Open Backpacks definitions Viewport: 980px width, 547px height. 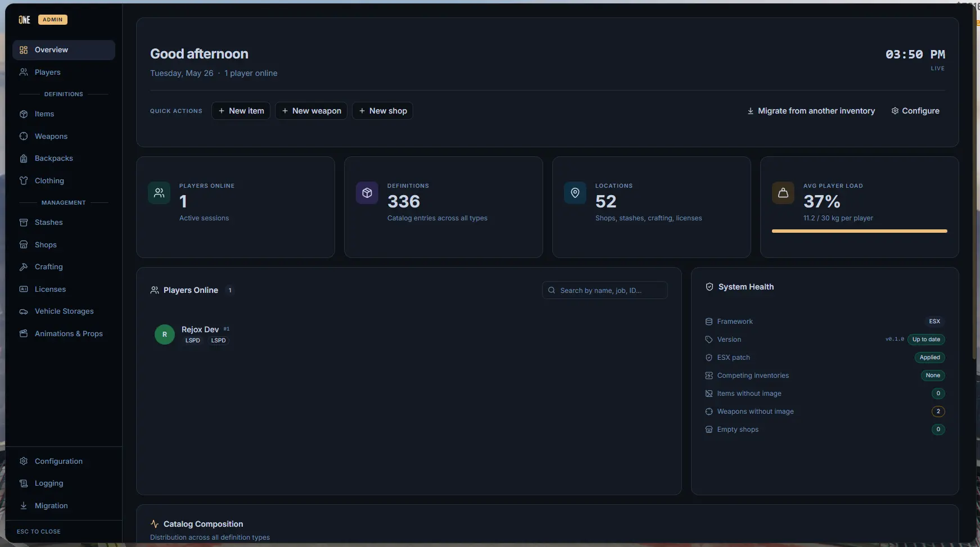pyautogui.click(x=64, y=159)
